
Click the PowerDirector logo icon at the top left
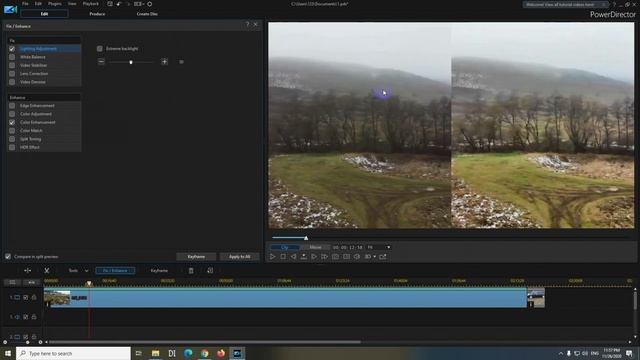click(10, 9)
